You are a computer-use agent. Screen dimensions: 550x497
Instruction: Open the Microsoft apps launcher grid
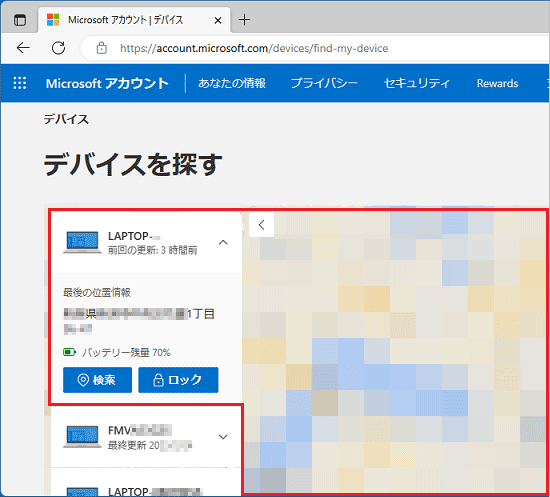click(20, 83)
